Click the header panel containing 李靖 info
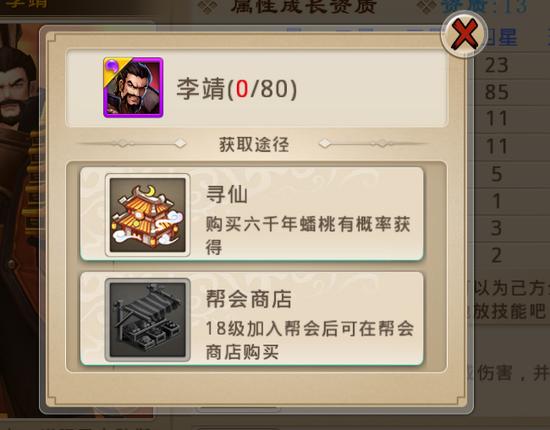The image size is (550, 430). pyautogui.click(x=256, y=88)
